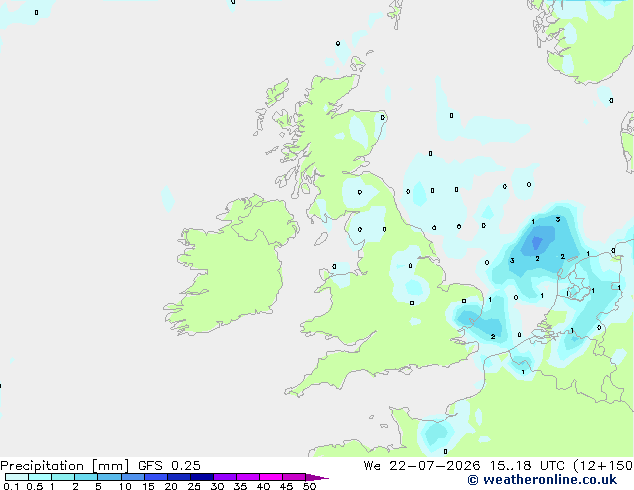The image size is (634, 490).
Task: Click the 15–20 mm legend swatch
Action: click(x=156, y=477)
